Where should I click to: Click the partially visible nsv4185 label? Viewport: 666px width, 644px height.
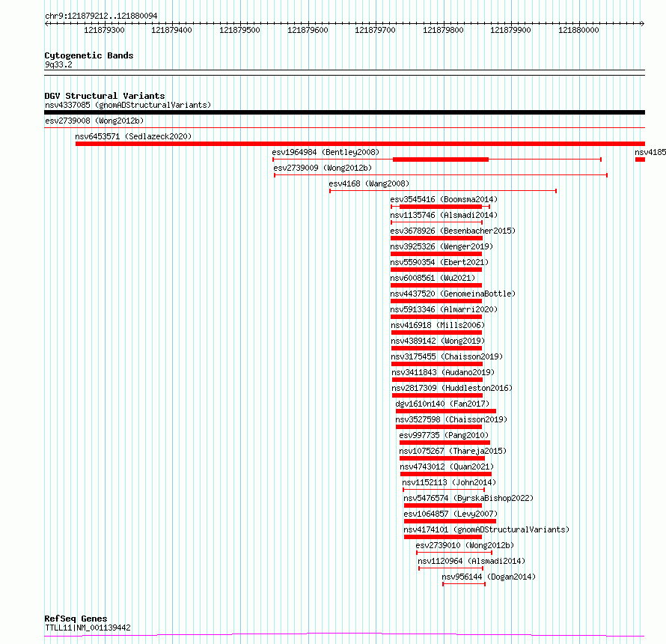[x=650, y=152]
